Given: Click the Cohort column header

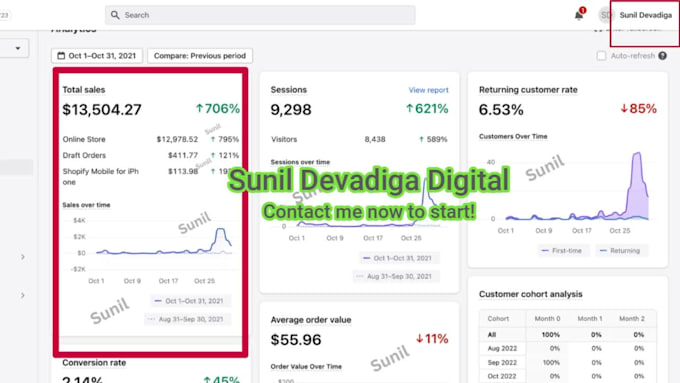Looking at the screenshot, I should click(498, 318).
